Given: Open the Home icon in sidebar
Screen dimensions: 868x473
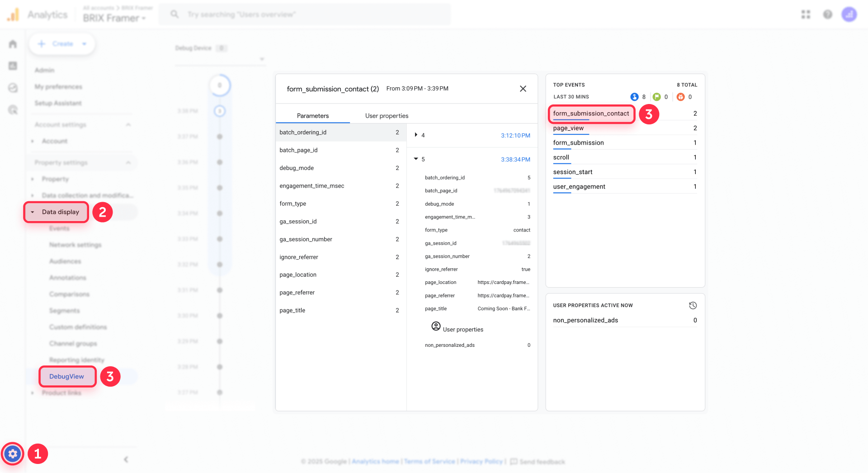Looking at the screenshot, I should [13, 44].
